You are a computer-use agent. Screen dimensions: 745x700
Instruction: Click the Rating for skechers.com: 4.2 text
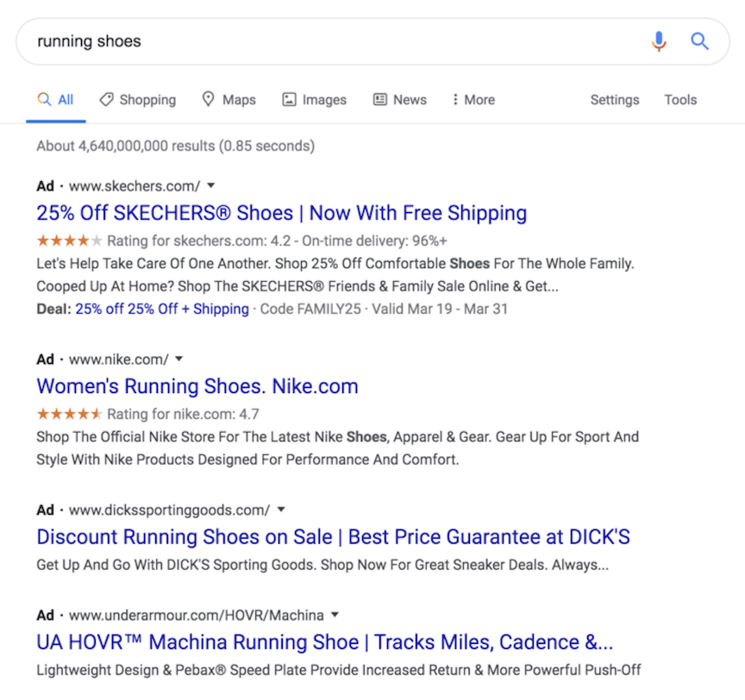(x=199, y=241)
